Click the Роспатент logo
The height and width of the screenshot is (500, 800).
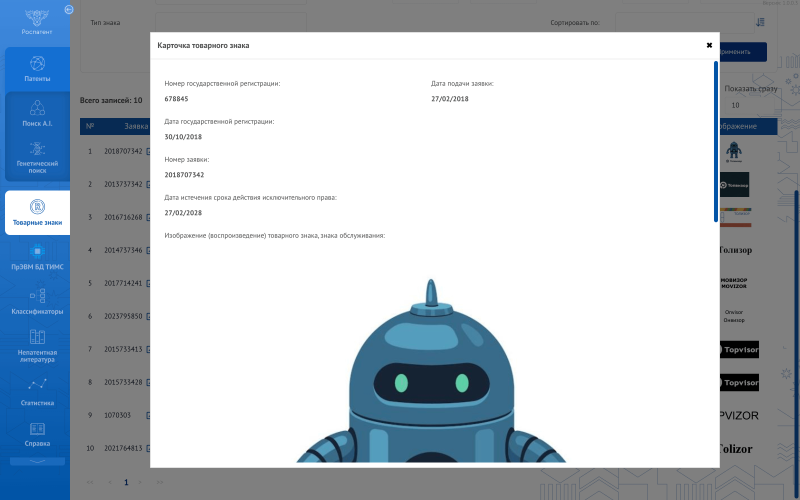tap(37, 19)
